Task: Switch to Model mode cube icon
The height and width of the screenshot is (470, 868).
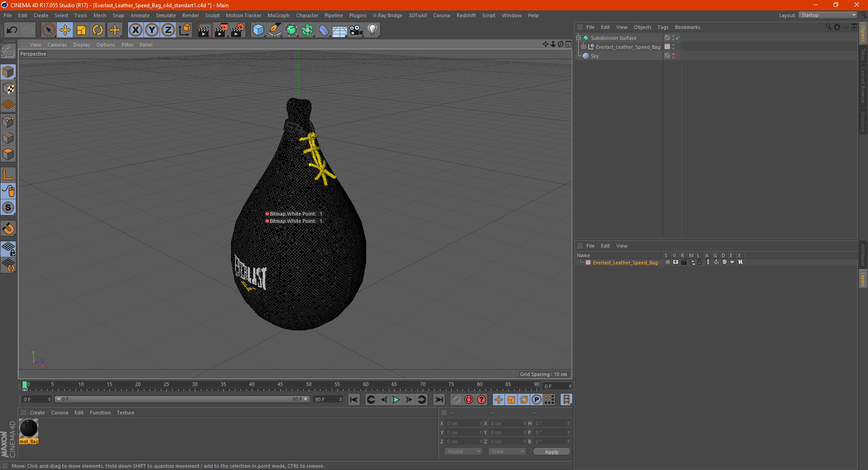Action: click(x=8, y=72)
